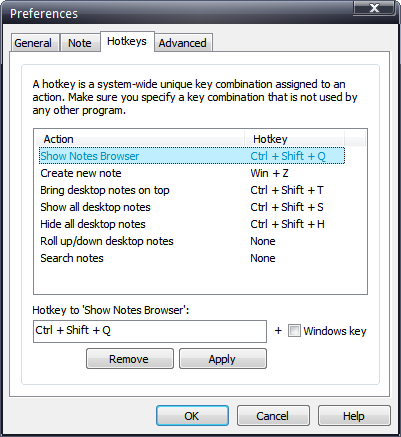Select the Hotkeys tab
401x437 pixels.
[127, 41]
